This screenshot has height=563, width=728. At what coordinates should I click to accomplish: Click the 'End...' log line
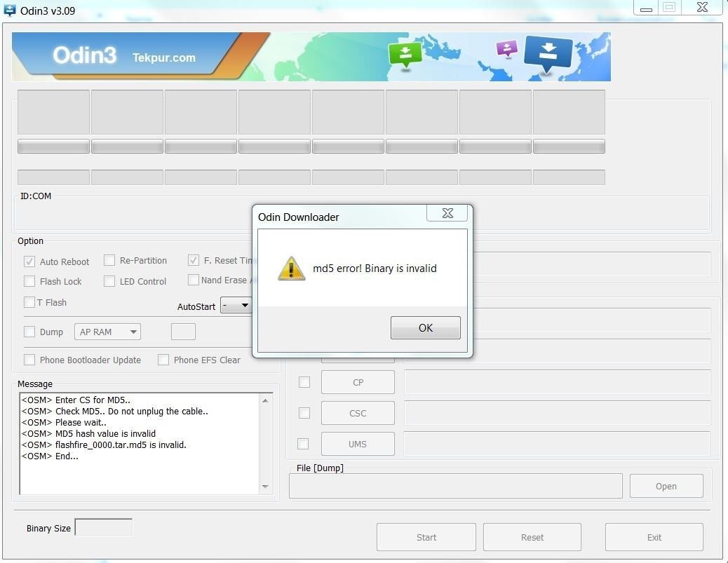[x=50, y=456]
